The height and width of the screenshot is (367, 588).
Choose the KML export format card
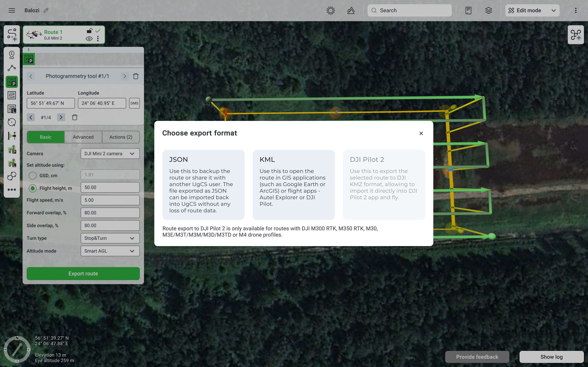[x=294, y=184]
